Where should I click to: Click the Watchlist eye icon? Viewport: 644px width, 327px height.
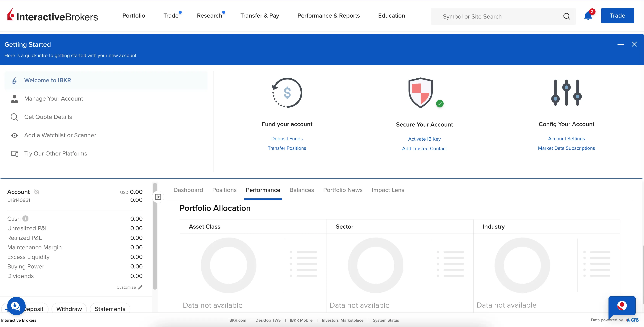pos(15,135)
